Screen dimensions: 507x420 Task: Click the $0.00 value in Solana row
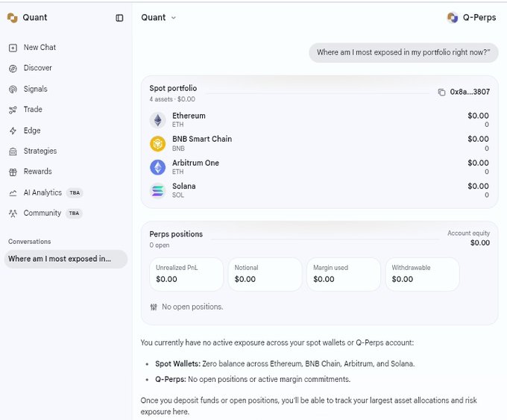(478, 186)
